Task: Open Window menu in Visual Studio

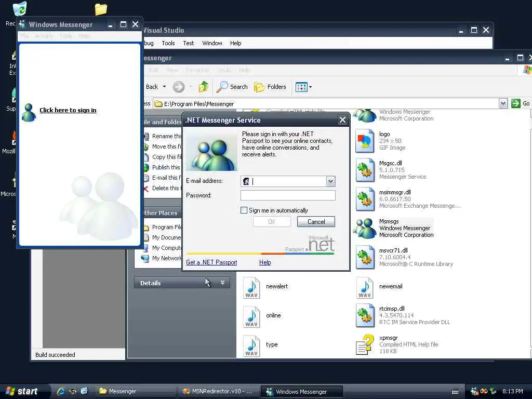Action: pyautogui.click(x=212, y=43)
